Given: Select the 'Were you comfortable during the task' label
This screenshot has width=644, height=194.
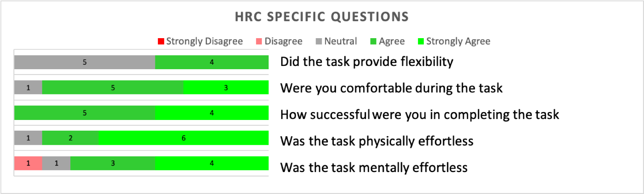Looking at the screenshot, I should pos(391,88).
